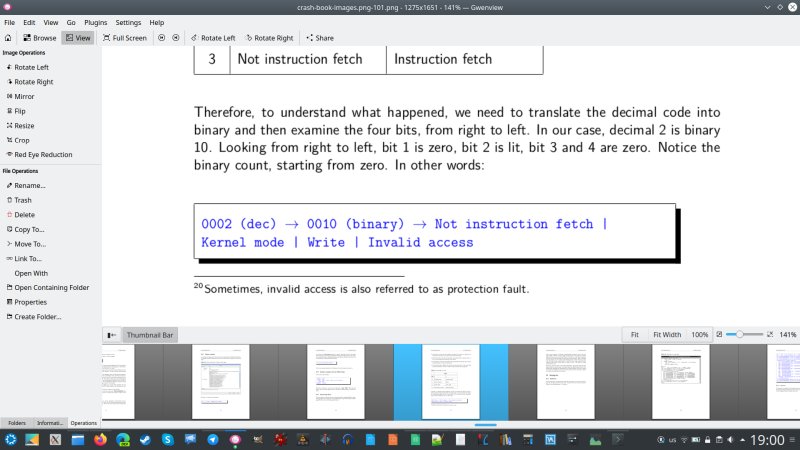The image size is (800, 450).
Task: Choose Move To... in sidebar
Action: (26, 244)
